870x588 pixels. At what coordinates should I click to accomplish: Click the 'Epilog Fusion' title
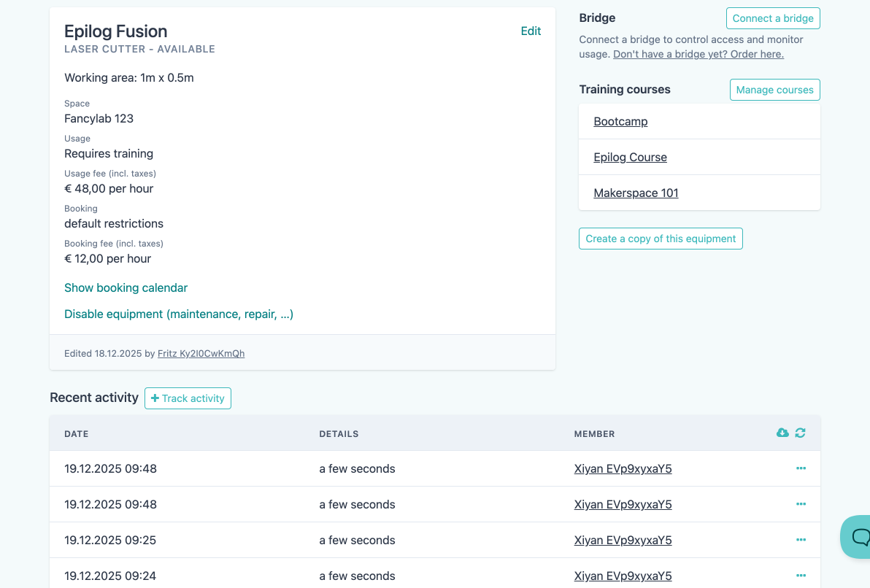point(115,31)
